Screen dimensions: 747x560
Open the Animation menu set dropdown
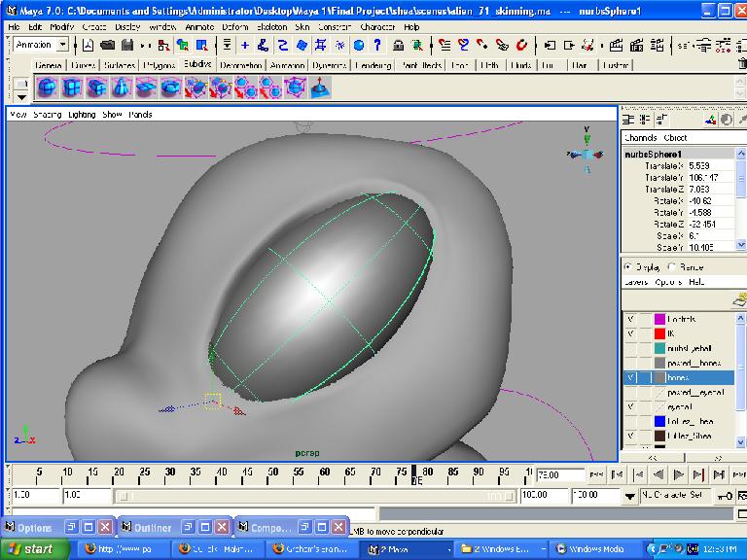62,45
